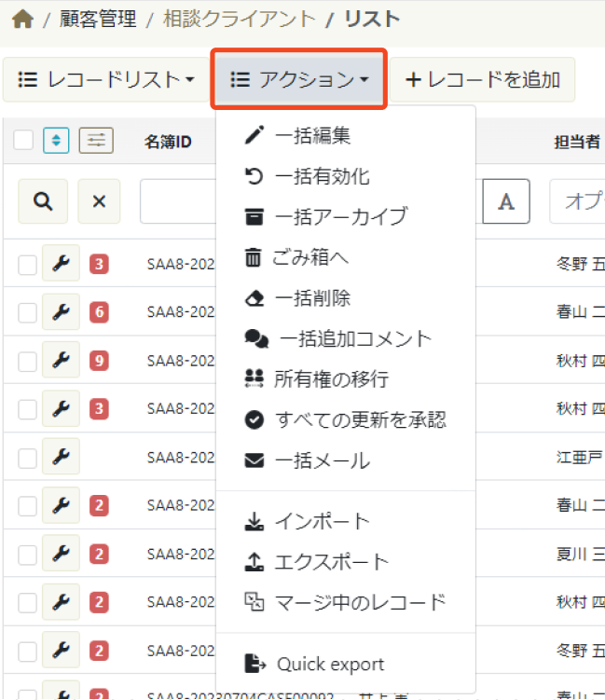Image resolution: width=605 pixels, height=700 pixels.
Task: Click the magnifier search icon button
Action: point(43,201)
